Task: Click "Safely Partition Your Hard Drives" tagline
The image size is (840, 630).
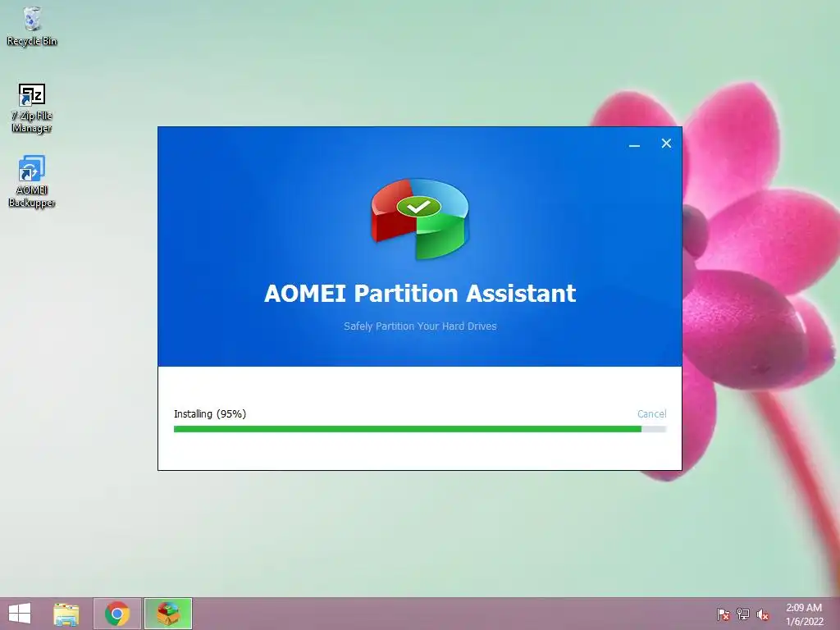Action: tap(420, 326)
